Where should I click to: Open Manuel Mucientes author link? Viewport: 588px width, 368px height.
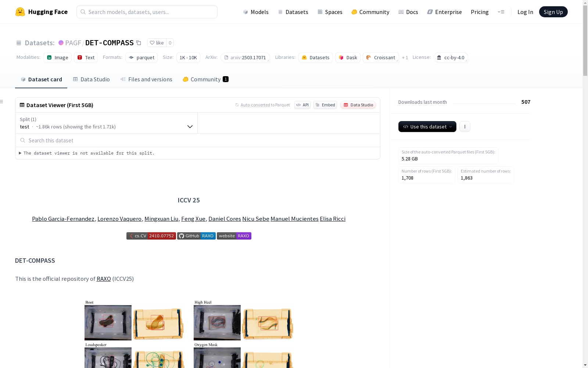[x=294, y=219]
